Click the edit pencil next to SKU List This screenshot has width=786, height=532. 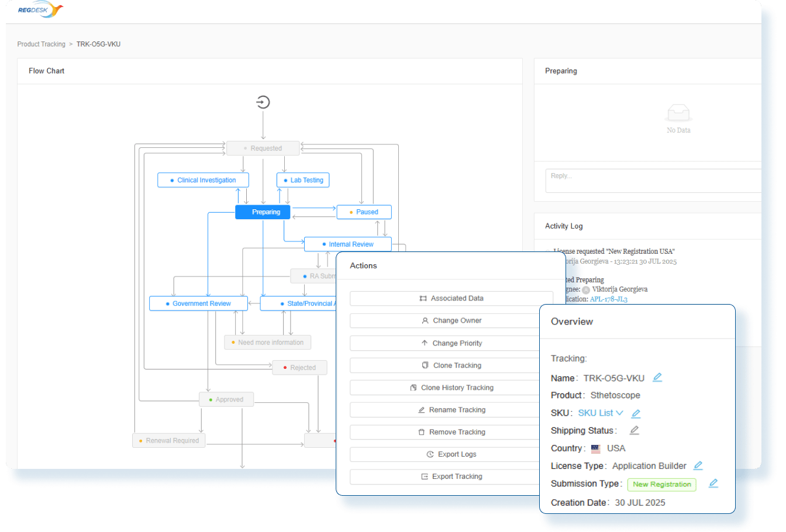pos(636,413)
